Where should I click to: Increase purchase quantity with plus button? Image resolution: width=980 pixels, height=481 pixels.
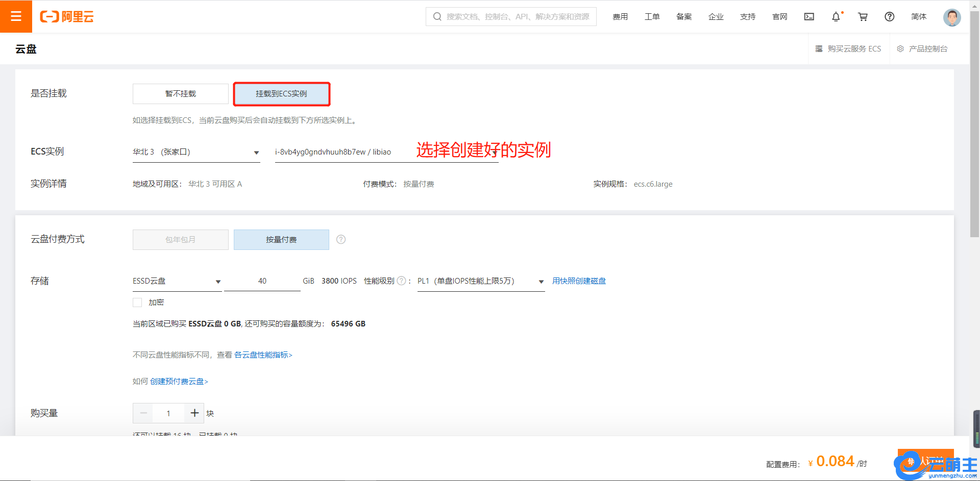click(194, 413)
